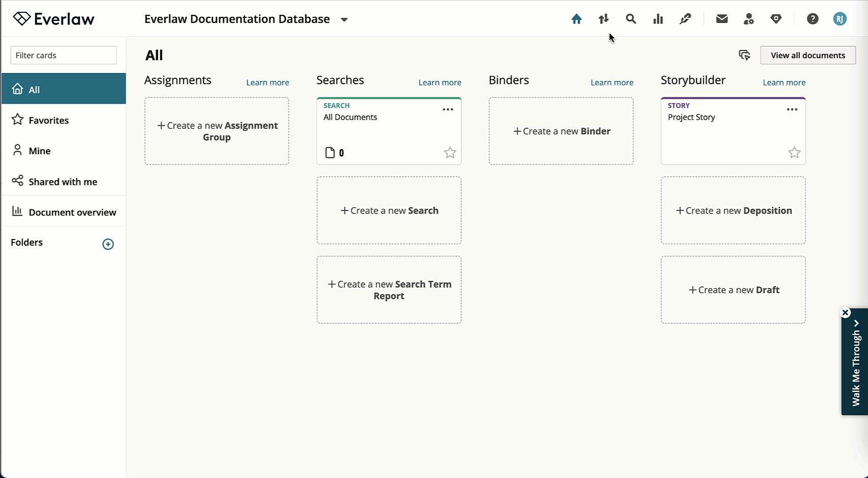
Task: Open Learn more link for Assignments
Action: (267, 82)
